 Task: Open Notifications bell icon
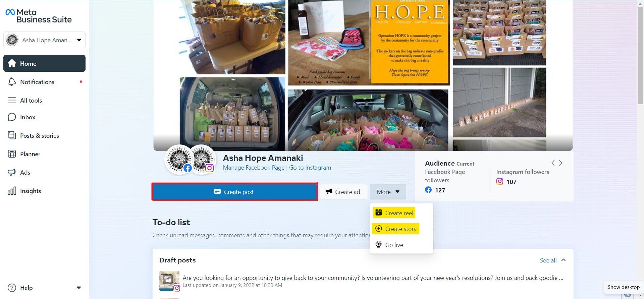12,82
